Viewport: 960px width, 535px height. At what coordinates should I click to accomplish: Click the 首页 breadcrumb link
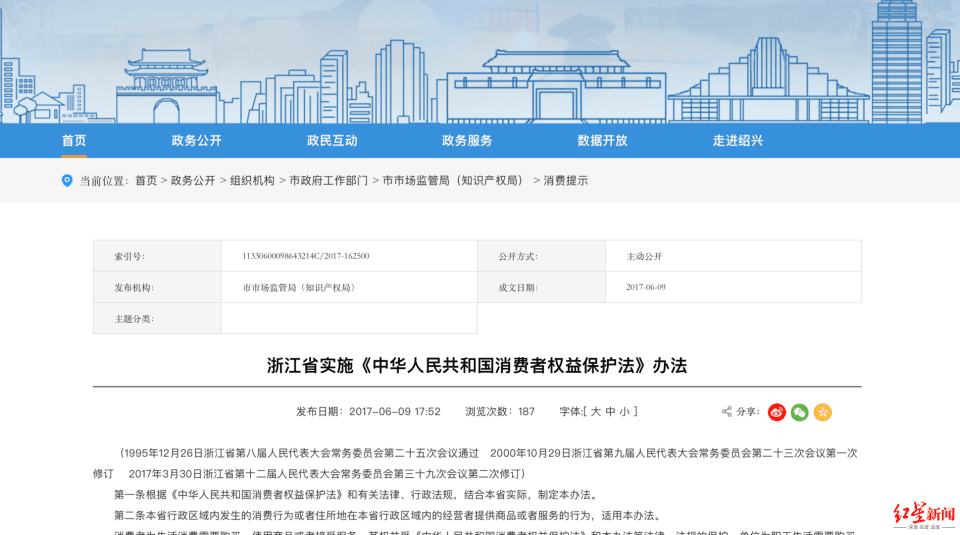[x=146, y=181]
